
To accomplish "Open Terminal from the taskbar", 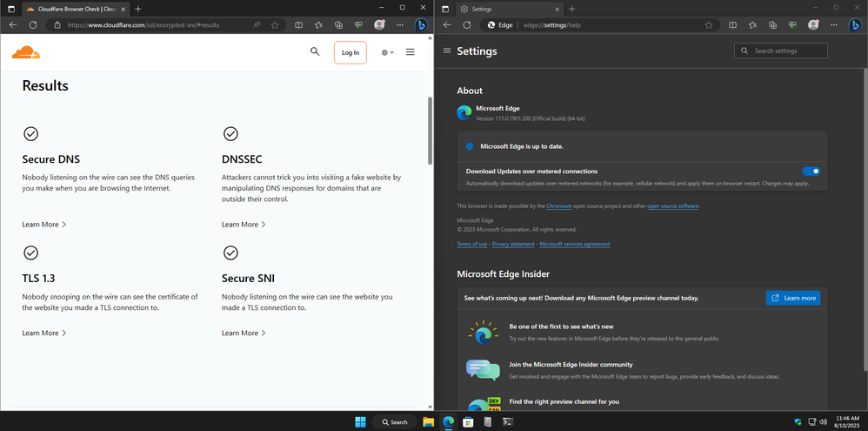I will pos(507,422).
